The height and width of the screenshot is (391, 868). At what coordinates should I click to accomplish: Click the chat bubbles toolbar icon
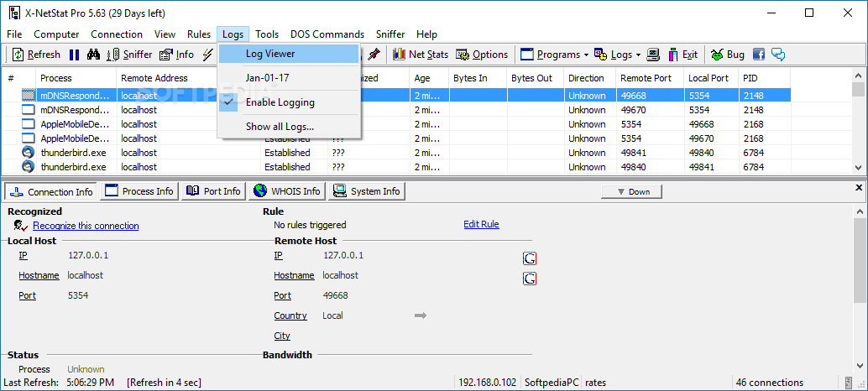click(778, 55)
